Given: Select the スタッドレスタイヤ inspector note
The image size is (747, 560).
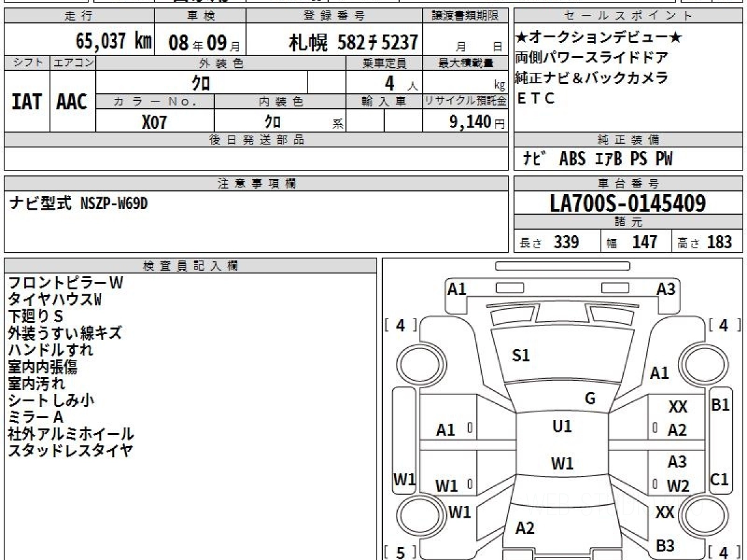Looking at the screenshot, I should [x=70, y=450].
